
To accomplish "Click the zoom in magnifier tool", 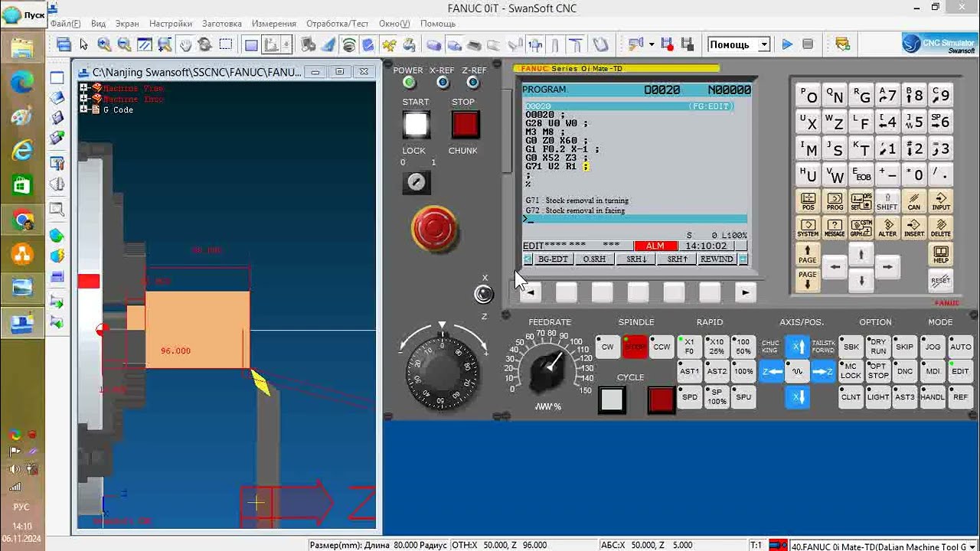I will pyautogui.click(x=104, y=44).
